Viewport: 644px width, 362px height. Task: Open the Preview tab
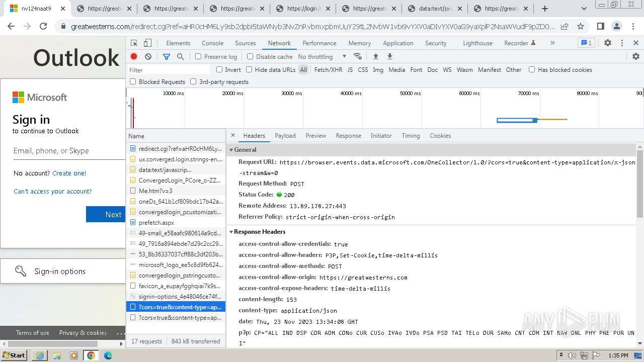315,136
